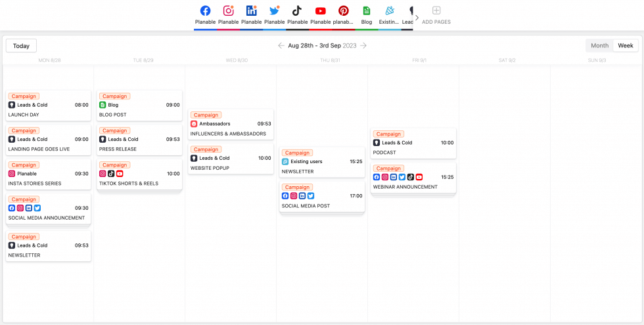Select the Facebook Planable page icon
This screenshot has height=325, width=644.
point(205,11)
